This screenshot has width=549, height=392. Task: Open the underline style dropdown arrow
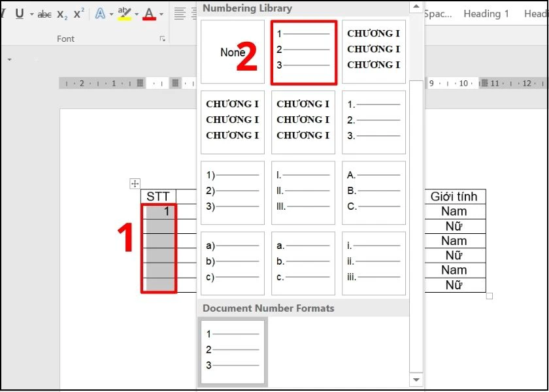(31, 14)
